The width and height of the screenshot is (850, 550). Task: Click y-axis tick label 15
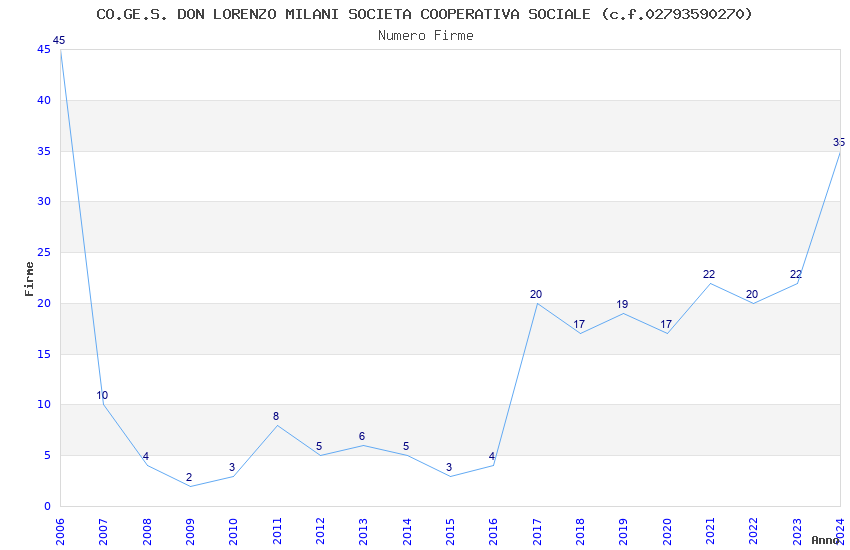44,354
